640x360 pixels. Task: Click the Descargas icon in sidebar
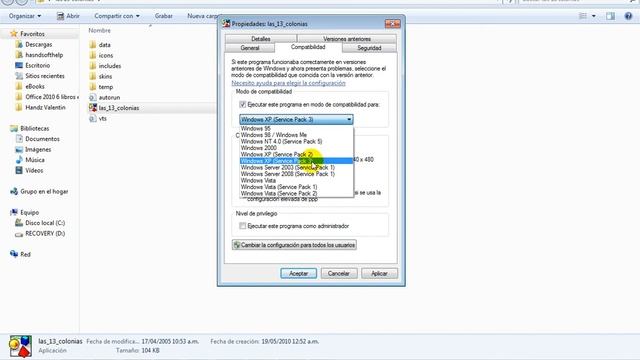[x=19, y=44]
